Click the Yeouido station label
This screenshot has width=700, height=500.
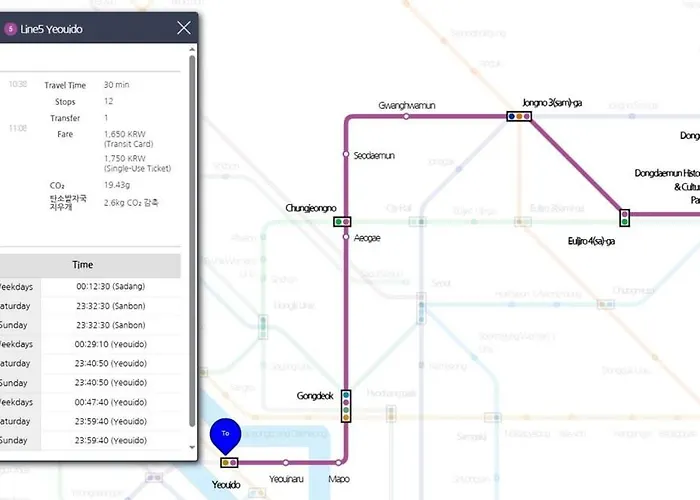(226, 485)
